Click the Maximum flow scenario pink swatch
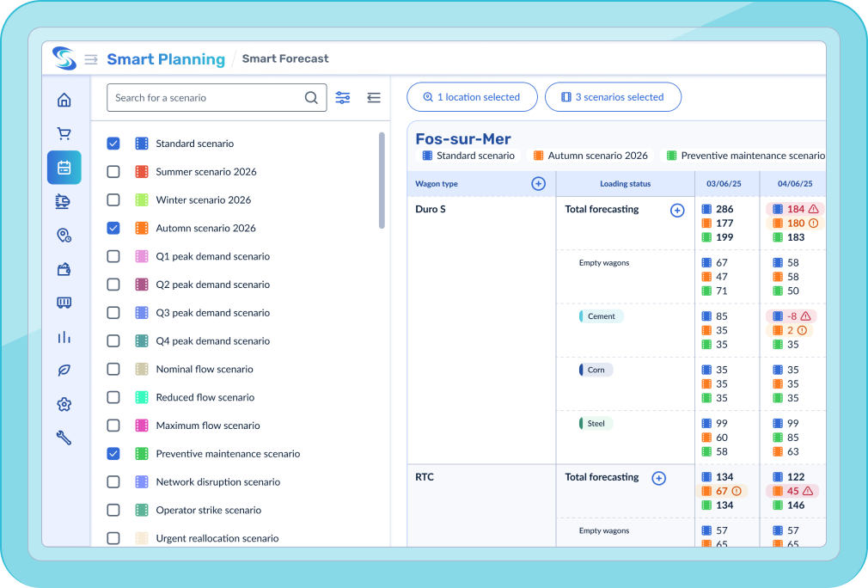This screenshot has width=868, height=588. pos(142,426)
